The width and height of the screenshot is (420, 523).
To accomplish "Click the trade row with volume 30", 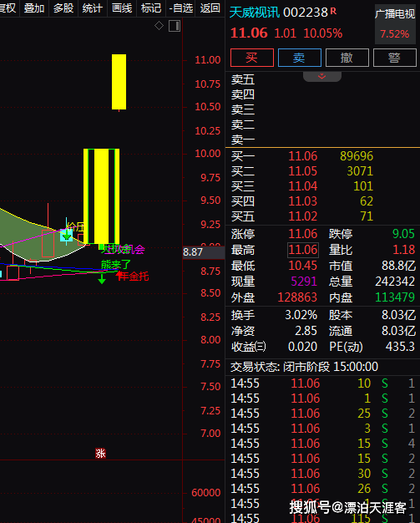I will [322, 474].
